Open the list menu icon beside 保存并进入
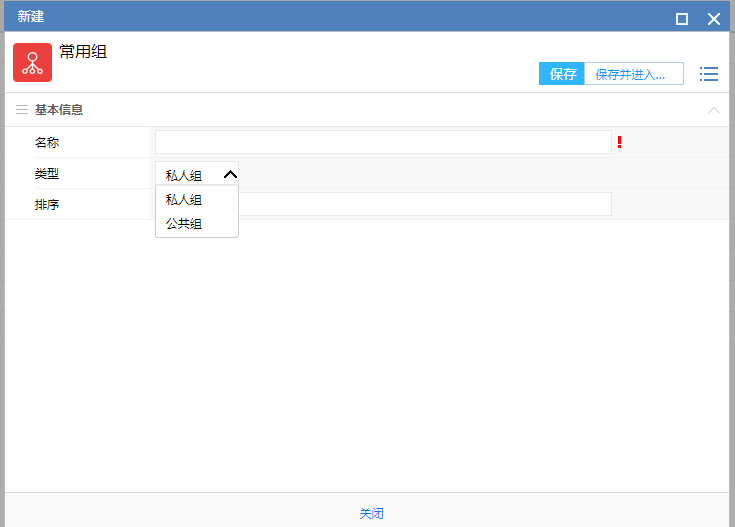The width and height of the screenshot is (735, 527). [x=708, y=74]
